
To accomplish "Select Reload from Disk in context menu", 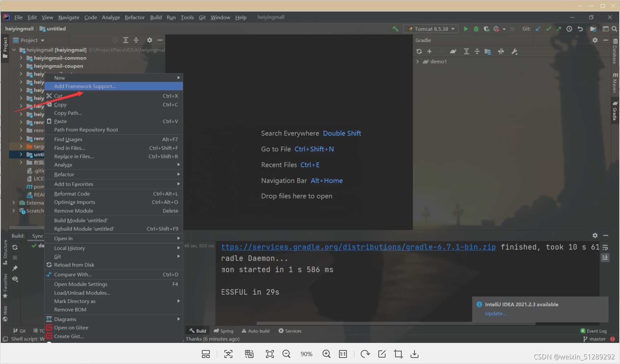I will click(x=114, y=265).
